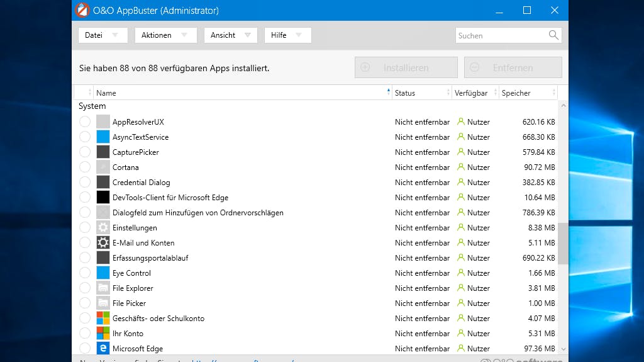Click the System group header

(92, 106)
